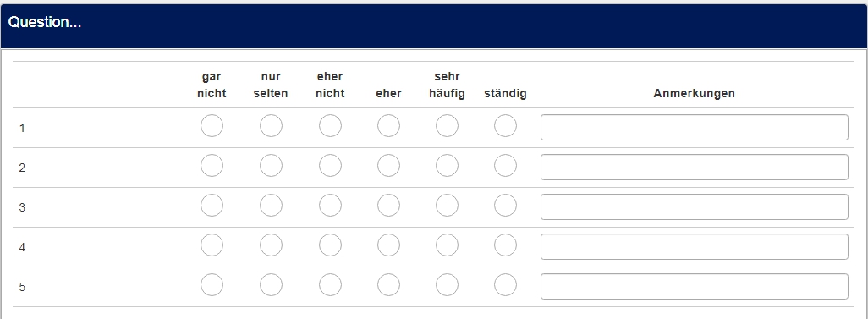
Task: Select 'gar nicht' for row 1
Action: click(212, 126)
